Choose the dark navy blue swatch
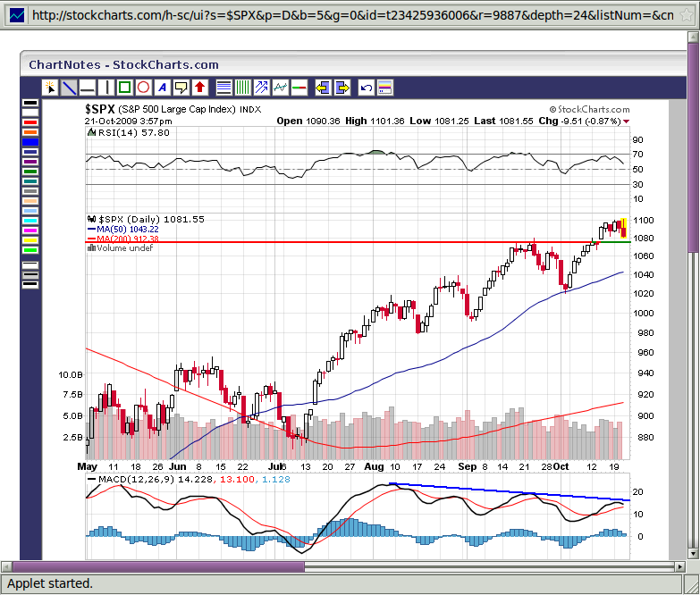This screenshot has height=595, width=700. (x=30, y=152)
